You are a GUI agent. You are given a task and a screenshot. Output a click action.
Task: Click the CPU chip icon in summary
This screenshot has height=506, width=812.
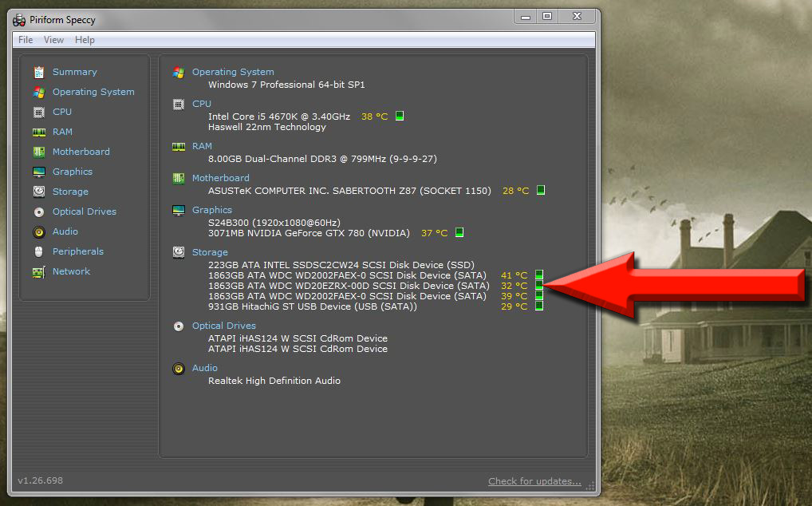(x=179, y=105)
